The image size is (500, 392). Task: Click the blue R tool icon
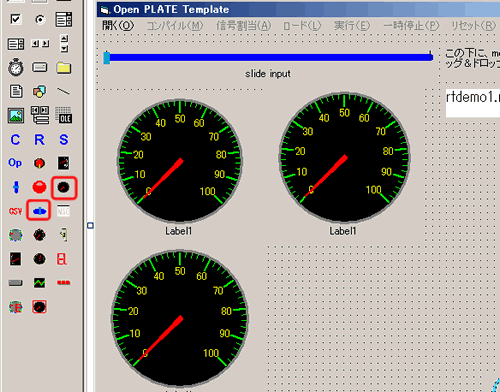(39, 140)
